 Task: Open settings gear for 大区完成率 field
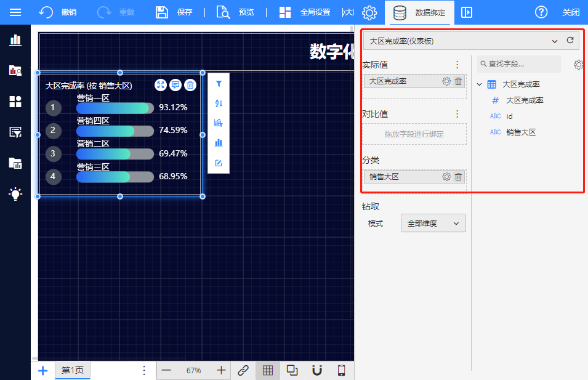pos(446,81)
